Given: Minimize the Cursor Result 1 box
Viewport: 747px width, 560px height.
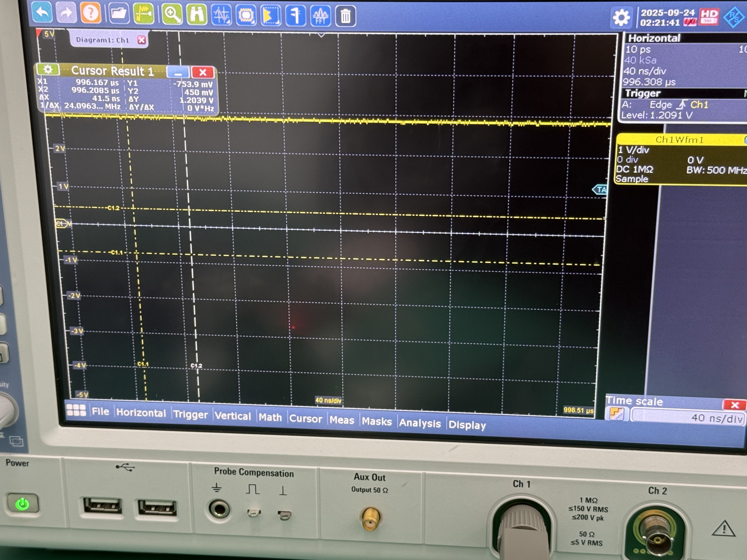Looking at the screenshot, I should coord(178,72).
